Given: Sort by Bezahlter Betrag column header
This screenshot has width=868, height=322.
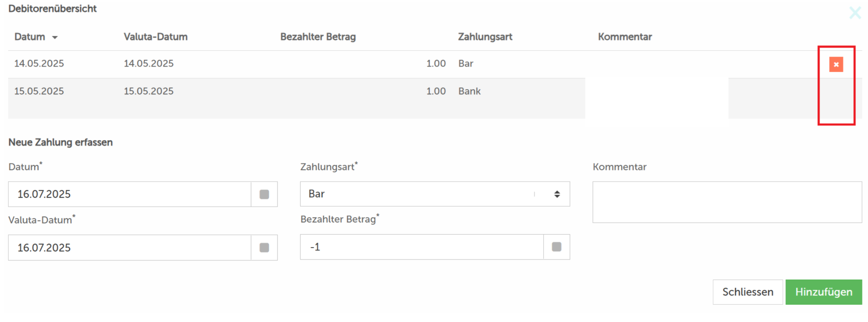Looking at the screenshot, I should point(318,37).
